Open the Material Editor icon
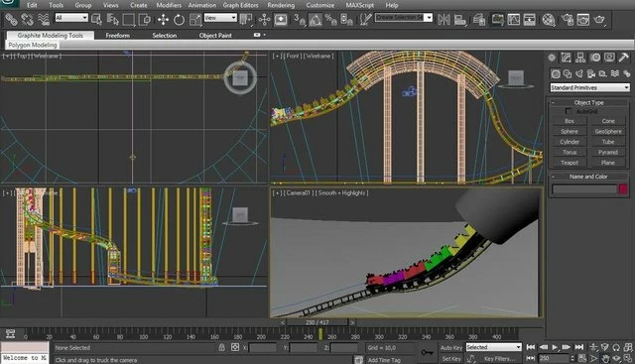 pyautogui.click(x=549, y=19)
